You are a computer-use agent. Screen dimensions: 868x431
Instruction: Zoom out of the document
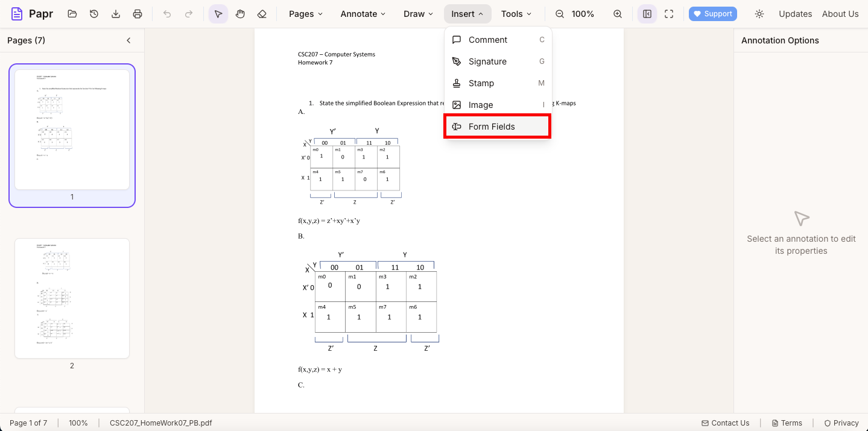pos(559,13)
